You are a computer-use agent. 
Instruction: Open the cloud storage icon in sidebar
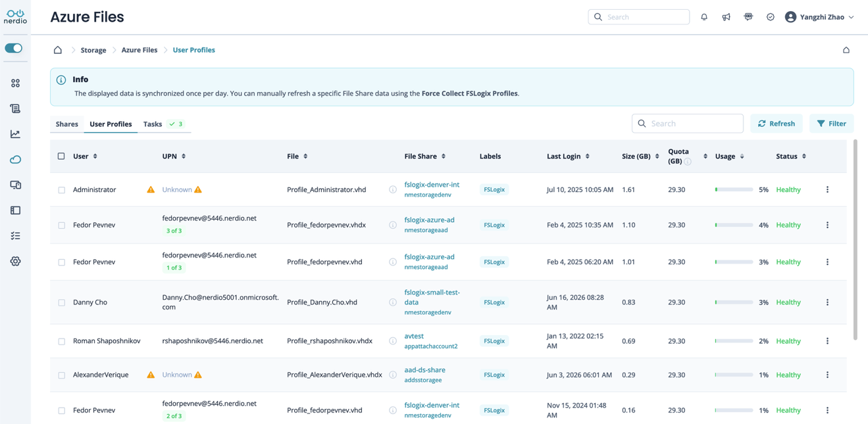(x=15, y=160)
